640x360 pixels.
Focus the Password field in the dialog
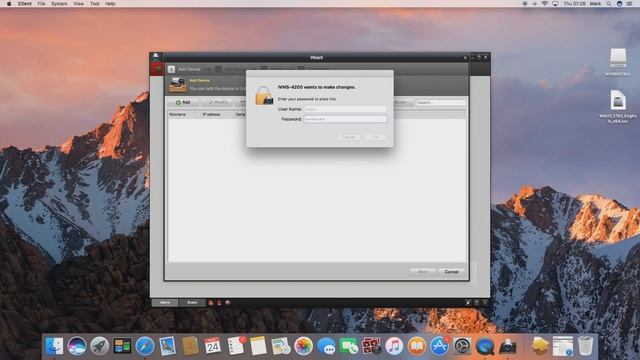click(x=345, y=119)
